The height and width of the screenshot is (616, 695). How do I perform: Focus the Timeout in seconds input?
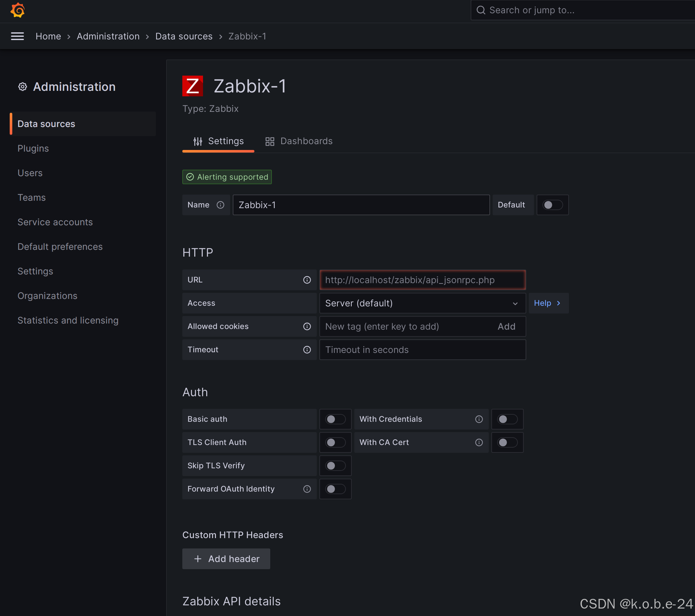pyautogui.click(x=422, y=350)
